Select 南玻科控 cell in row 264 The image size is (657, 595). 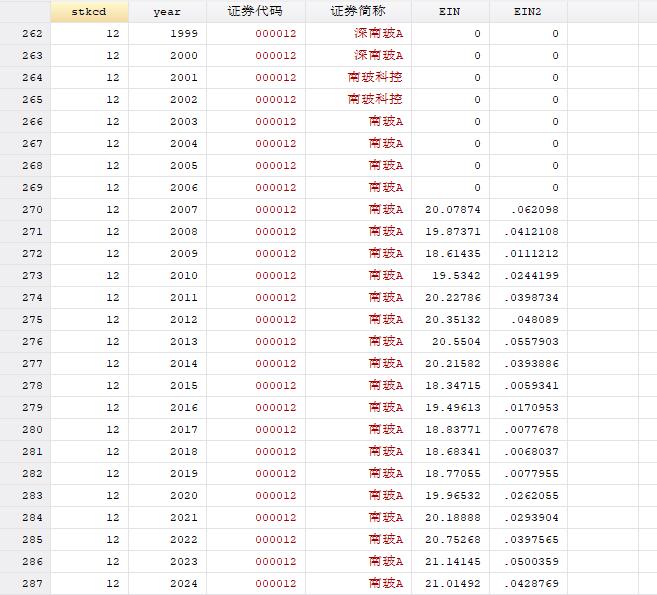point(375,78)
